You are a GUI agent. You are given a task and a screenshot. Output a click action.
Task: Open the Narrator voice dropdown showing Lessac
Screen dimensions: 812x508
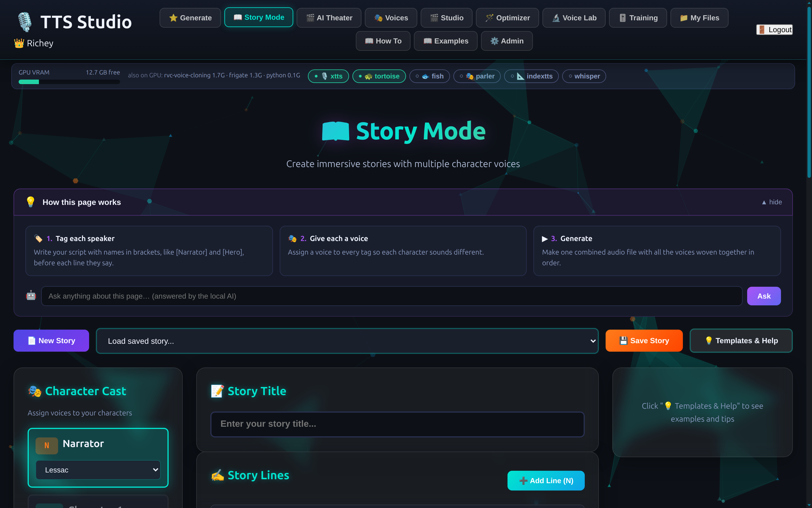(98, 470)
